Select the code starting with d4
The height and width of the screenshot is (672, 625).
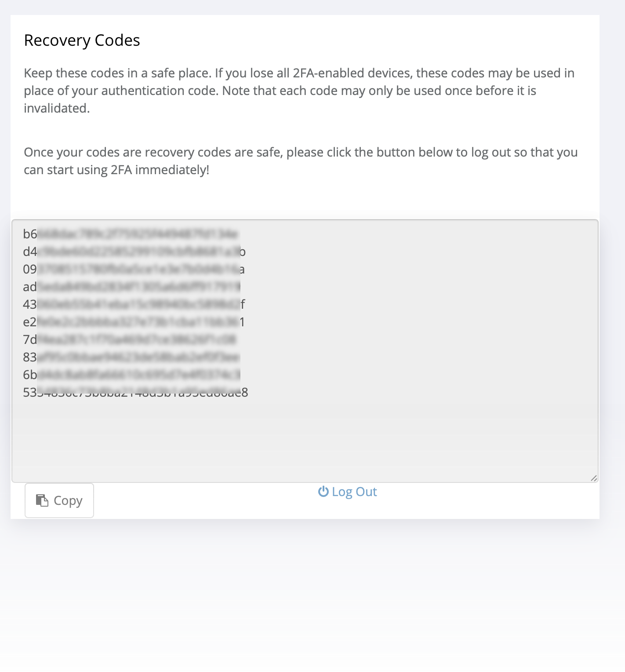tap(132, 252)
